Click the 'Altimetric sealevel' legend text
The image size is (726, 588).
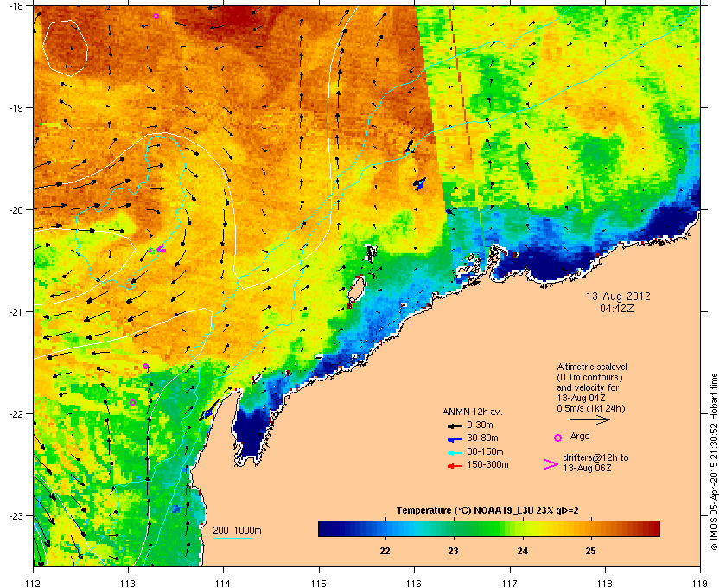click(592, 367)
